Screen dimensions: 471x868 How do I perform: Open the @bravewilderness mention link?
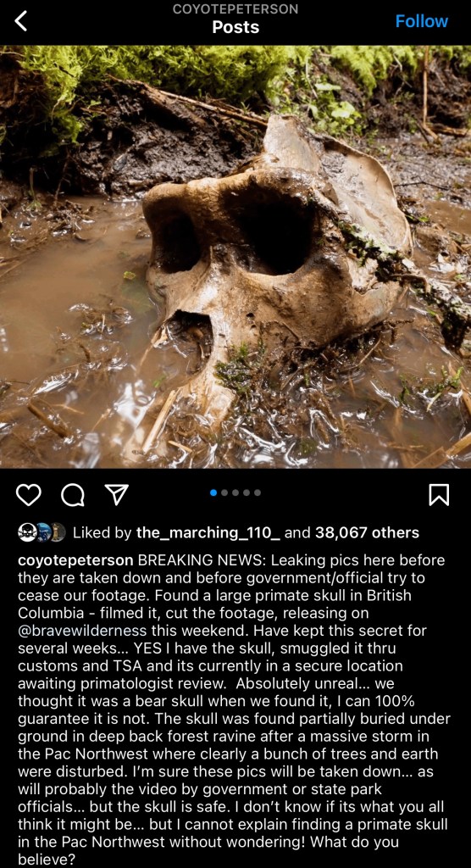click(82, 631)
